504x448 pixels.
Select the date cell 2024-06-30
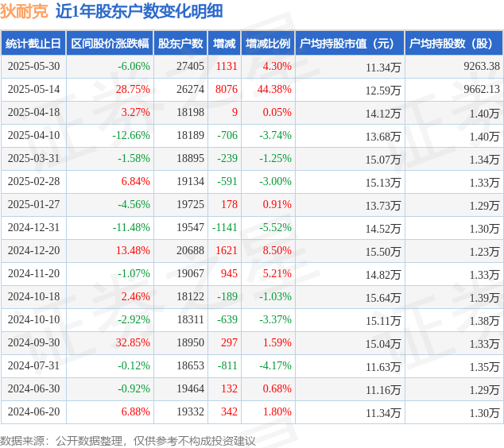(33, 388)
